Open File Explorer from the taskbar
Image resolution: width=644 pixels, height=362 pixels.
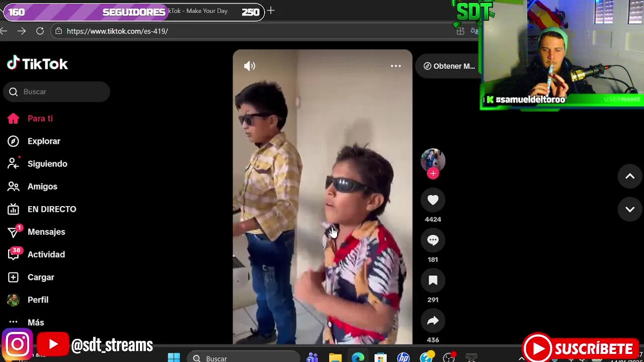pyautogui.click(x=335, y=358)
